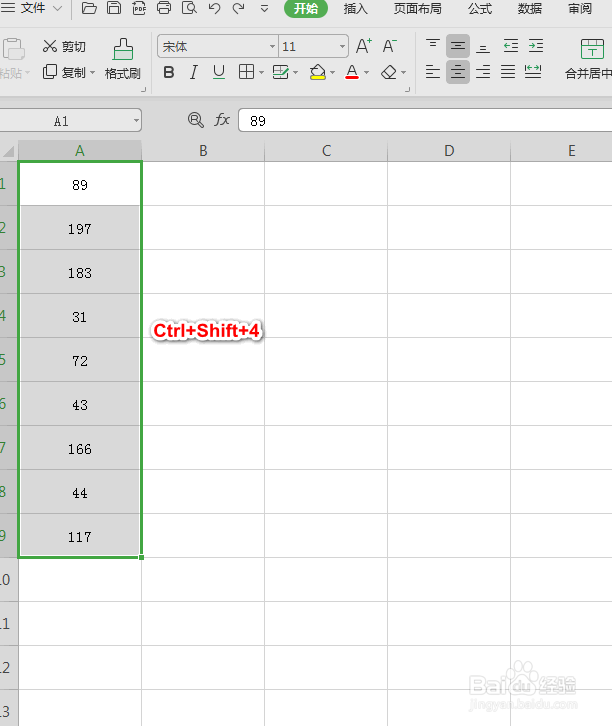Click the justify alignment icon
The height and width of the screenshot is (726, 612).
[x=508, y=72]
